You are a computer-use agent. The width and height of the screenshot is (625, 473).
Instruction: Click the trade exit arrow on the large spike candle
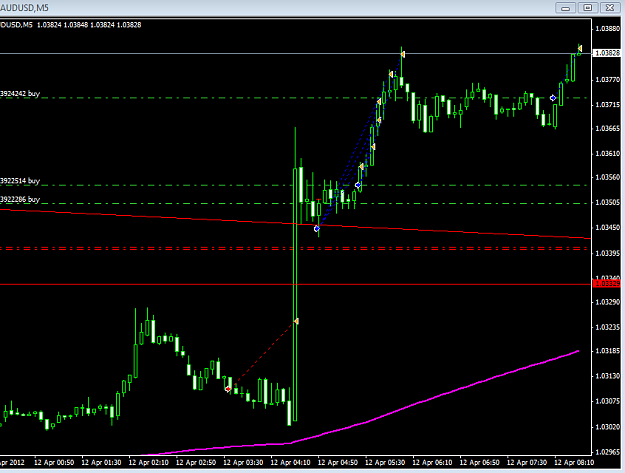(296, 321)
